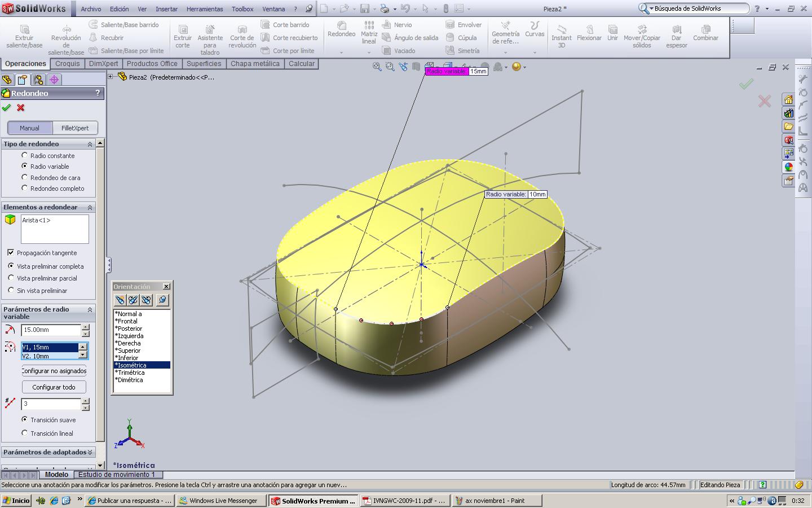Click the Envolver wrap tool

point(464,25)
